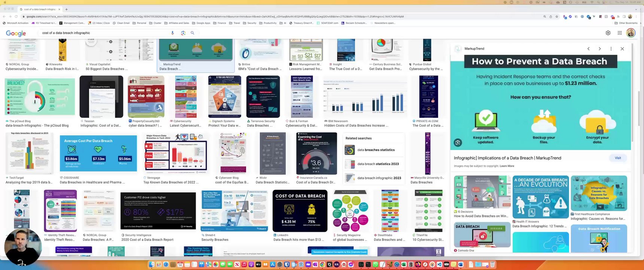Start voice search with the microphone icon

[x=173, y=33]
